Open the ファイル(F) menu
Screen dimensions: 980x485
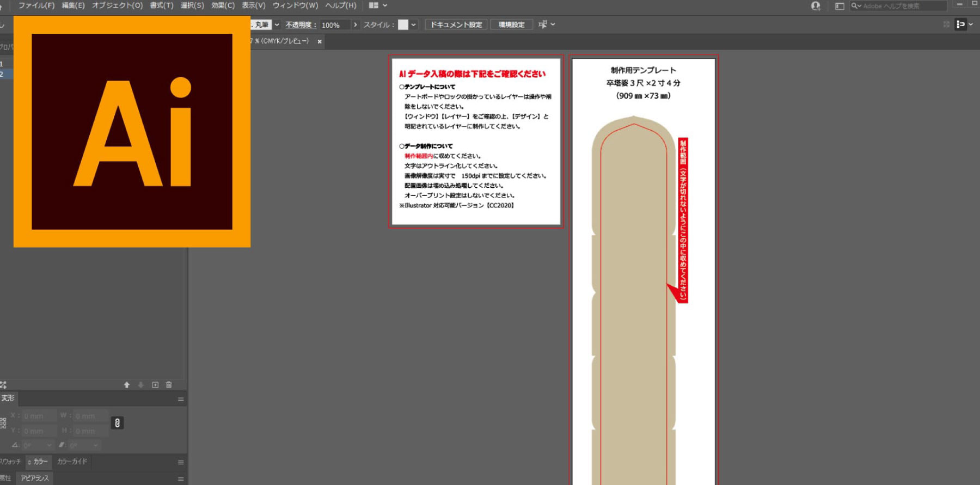36,5
